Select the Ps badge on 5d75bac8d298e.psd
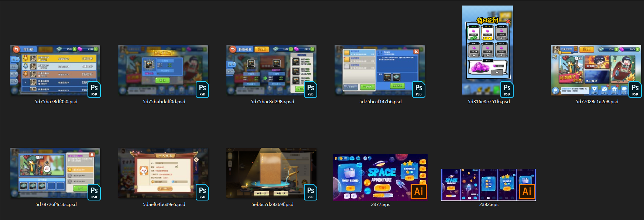The width and height of the screenshot is (644, 220). tap(311, 90)
